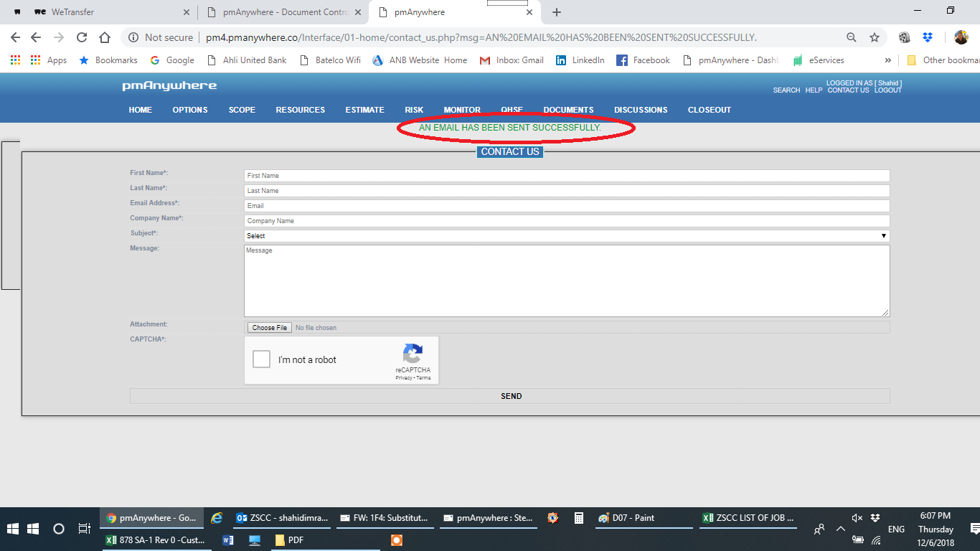Click the browser home icon
This screenshot has height=551, width=980.
105,37
